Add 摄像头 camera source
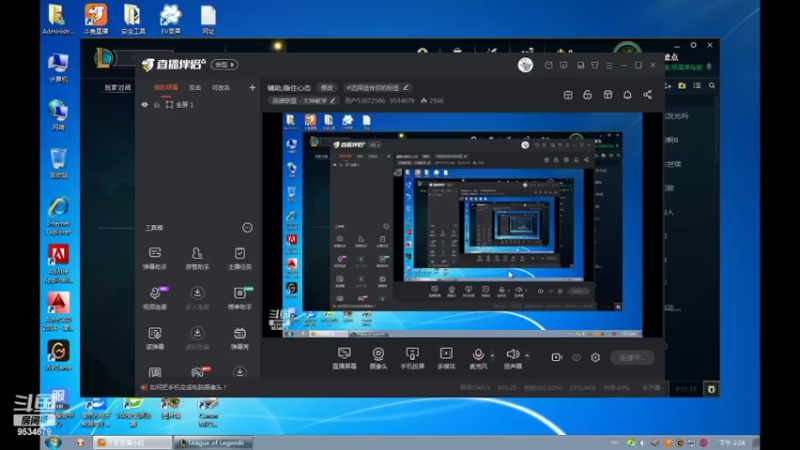This screenshot has height=450, width=800. pos(378,358)
